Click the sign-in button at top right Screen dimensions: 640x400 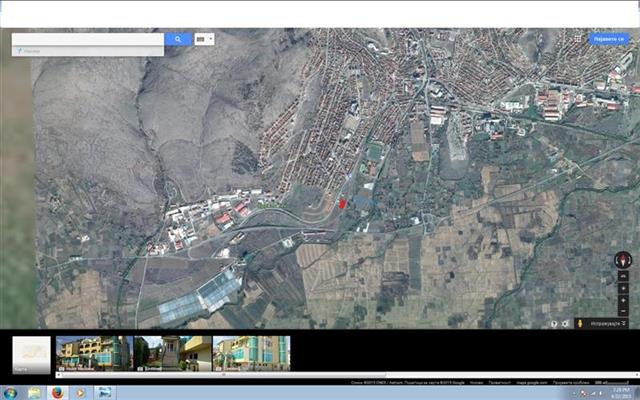point(609,39)
